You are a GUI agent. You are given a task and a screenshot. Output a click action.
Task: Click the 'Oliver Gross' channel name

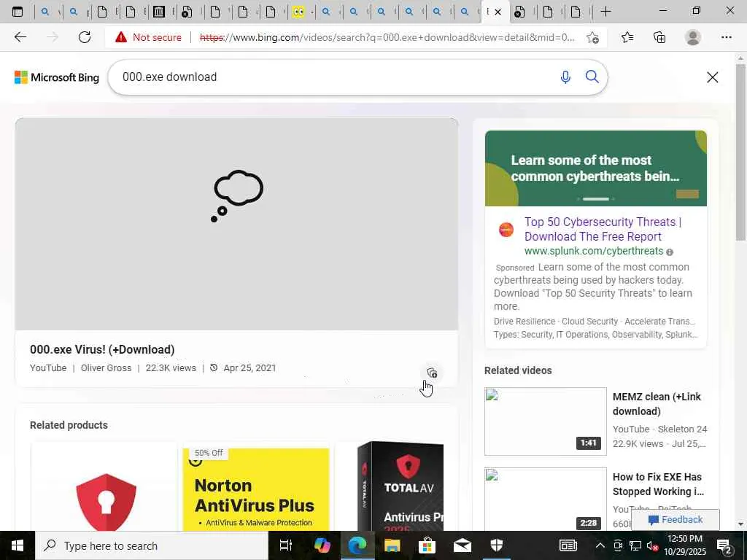[x=106, y=368]
